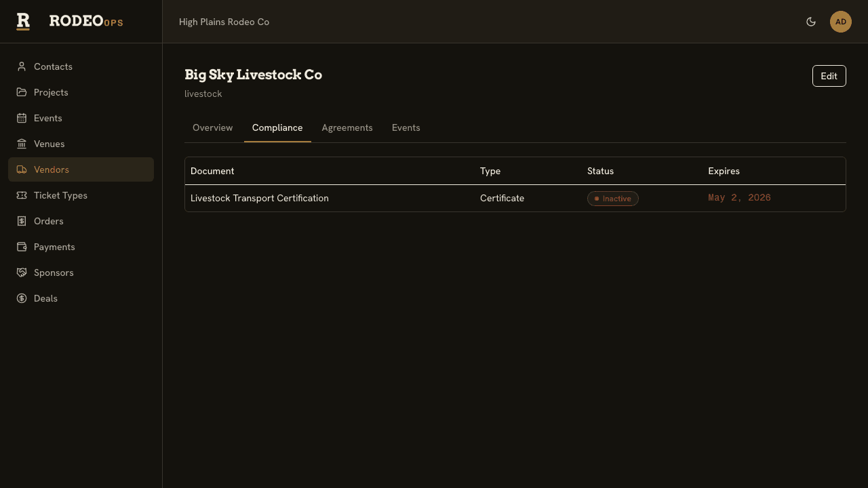Click the RodeoOps R logo icon
The width and height of the screenshot is (868, 488).
23,21
